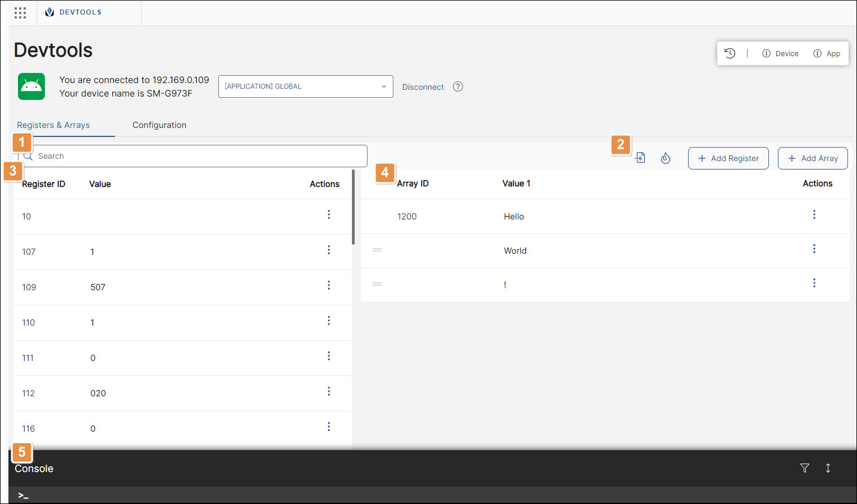
Task: Click the console filter funnel icon
Action: 804,468
